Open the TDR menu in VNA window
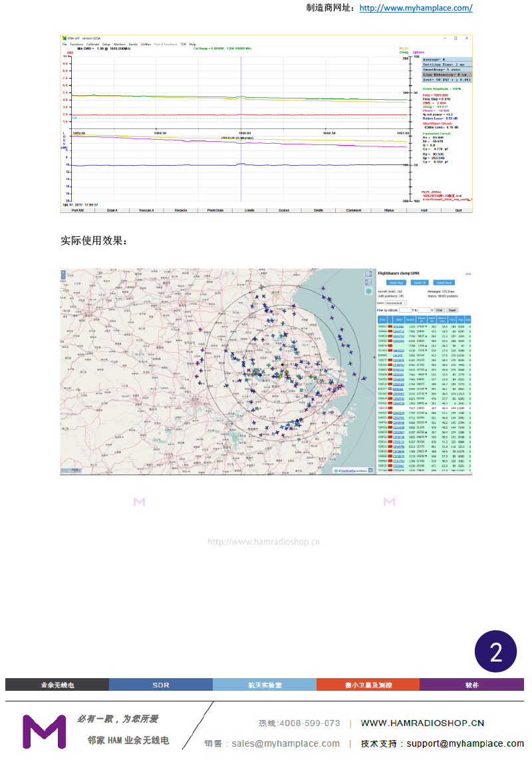The width and height of the screenshot is (532, 760). pyautogui.click(x=183, y=44)
